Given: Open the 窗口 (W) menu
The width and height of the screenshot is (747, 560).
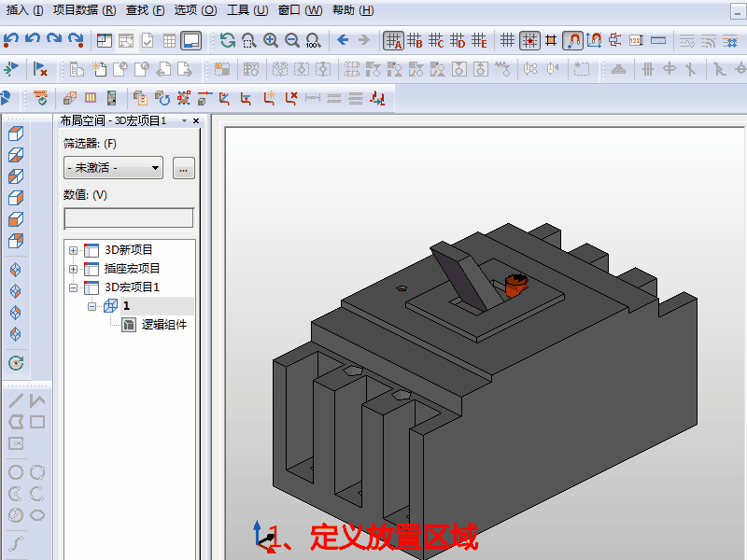Looking at the screenshot, I should [x=300, y=10].
